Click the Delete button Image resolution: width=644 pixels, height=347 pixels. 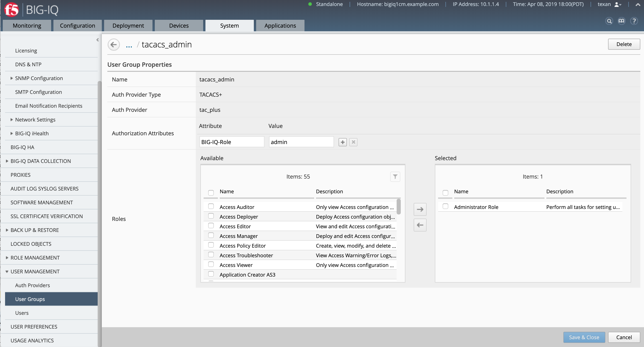click(624, 44)
